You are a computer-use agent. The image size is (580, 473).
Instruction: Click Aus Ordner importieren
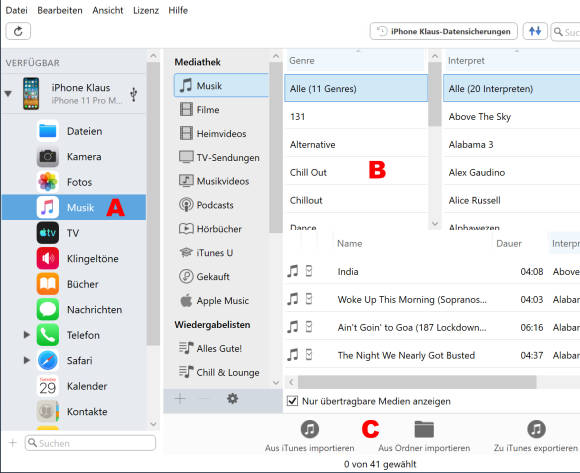tap(424, 436)
